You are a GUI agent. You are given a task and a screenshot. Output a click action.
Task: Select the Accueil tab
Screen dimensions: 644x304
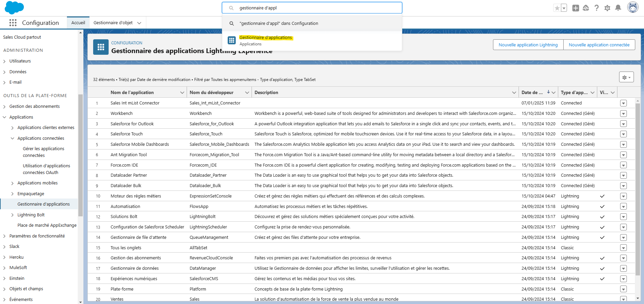(78, 23)
